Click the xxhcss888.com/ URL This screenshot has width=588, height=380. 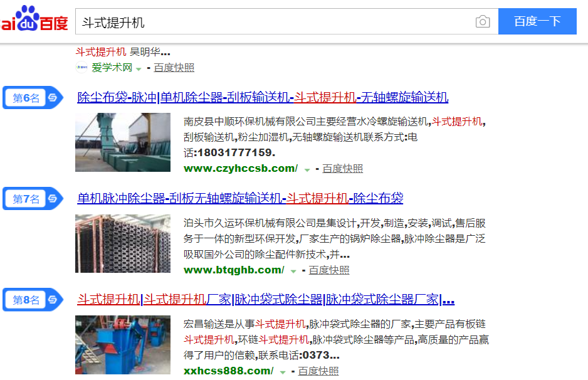tap(229, 371)
